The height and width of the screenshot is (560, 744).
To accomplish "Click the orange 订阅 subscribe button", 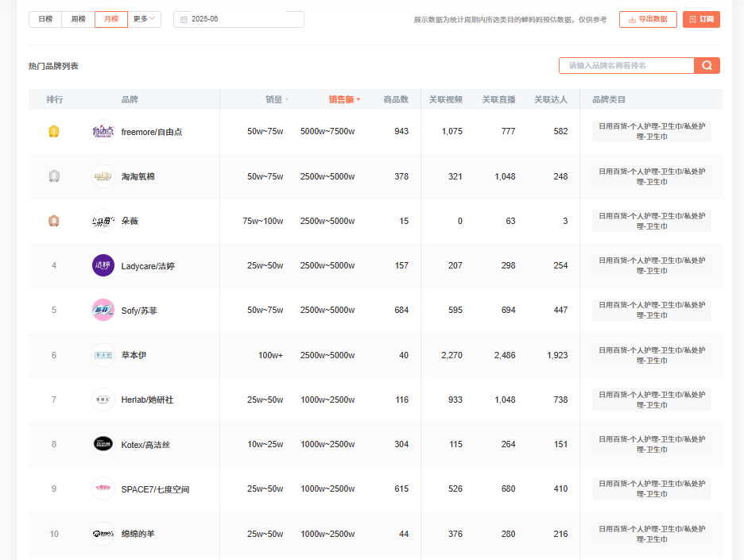I will (701, 19).
